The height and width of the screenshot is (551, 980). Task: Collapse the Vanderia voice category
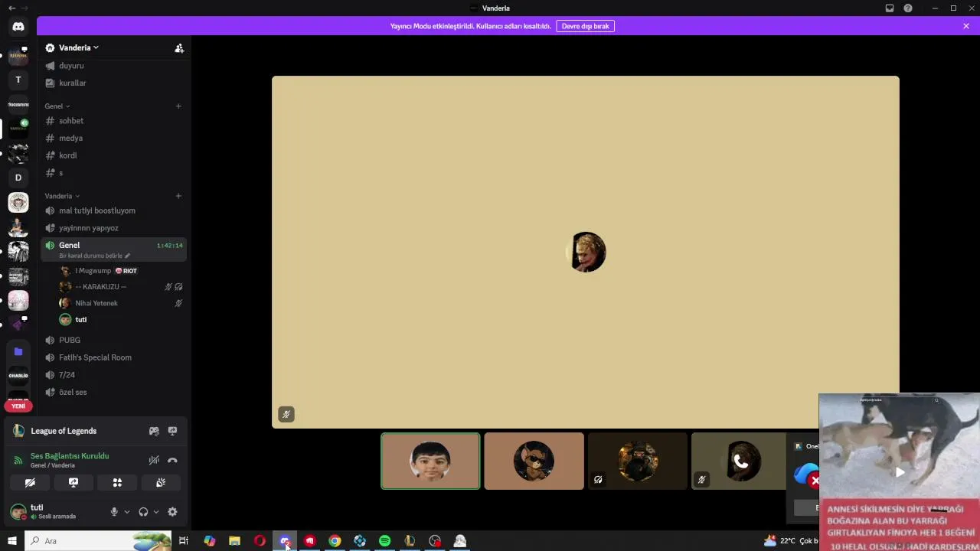[x=62, y=196]
